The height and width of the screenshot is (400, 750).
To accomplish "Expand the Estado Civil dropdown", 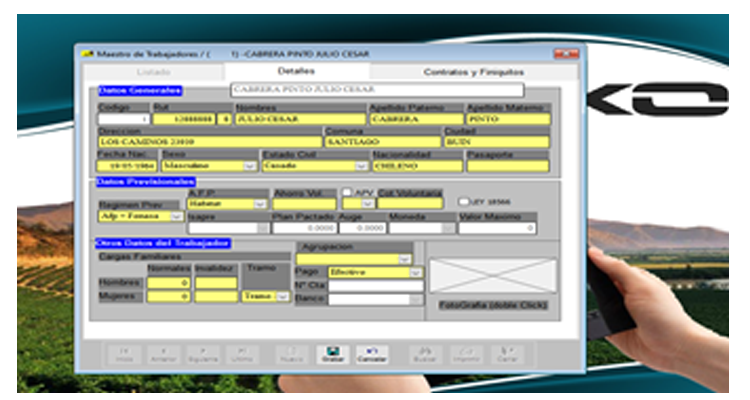I will 361,166.
